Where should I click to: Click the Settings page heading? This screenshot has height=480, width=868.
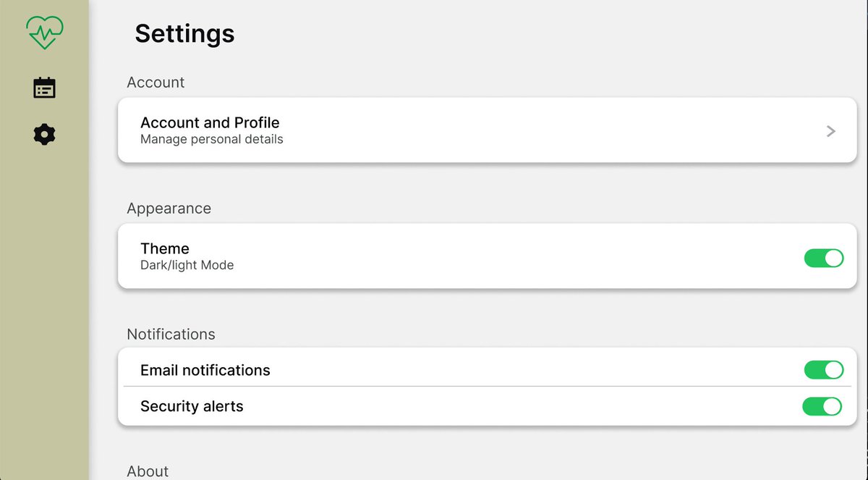click(184, 33)
